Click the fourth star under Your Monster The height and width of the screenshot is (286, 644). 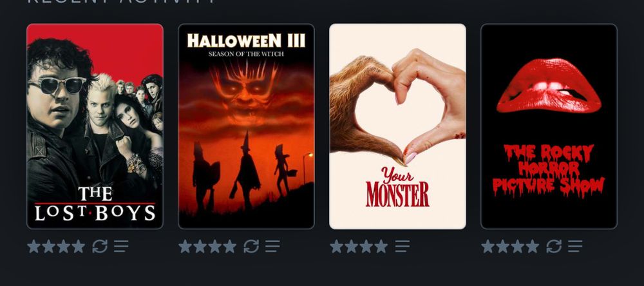tap(381, 247)
